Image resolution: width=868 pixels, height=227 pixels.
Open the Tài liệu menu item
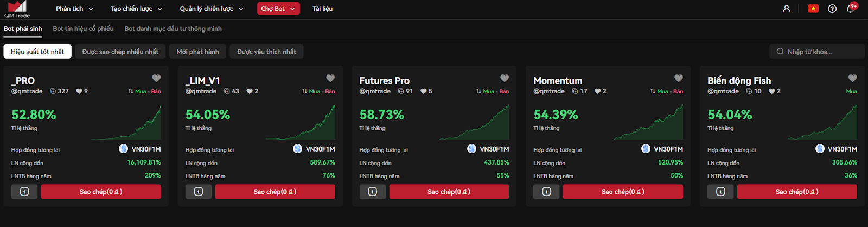pos(323,9)
